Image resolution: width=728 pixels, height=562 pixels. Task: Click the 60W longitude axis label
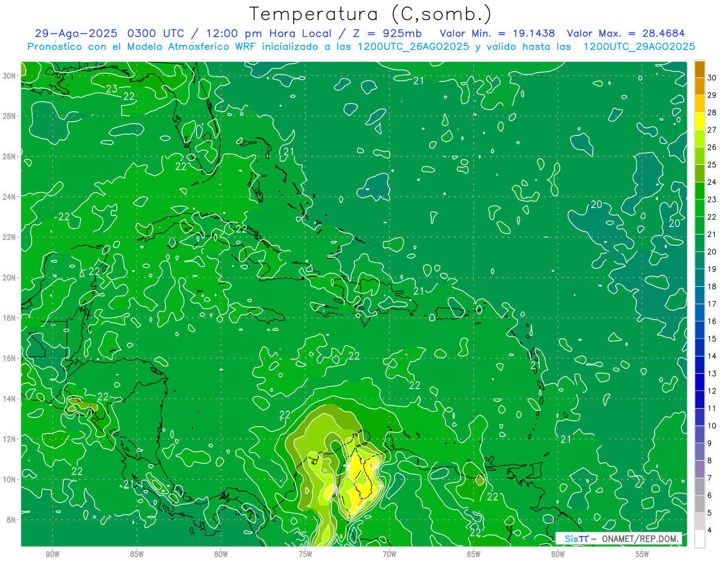558,554
